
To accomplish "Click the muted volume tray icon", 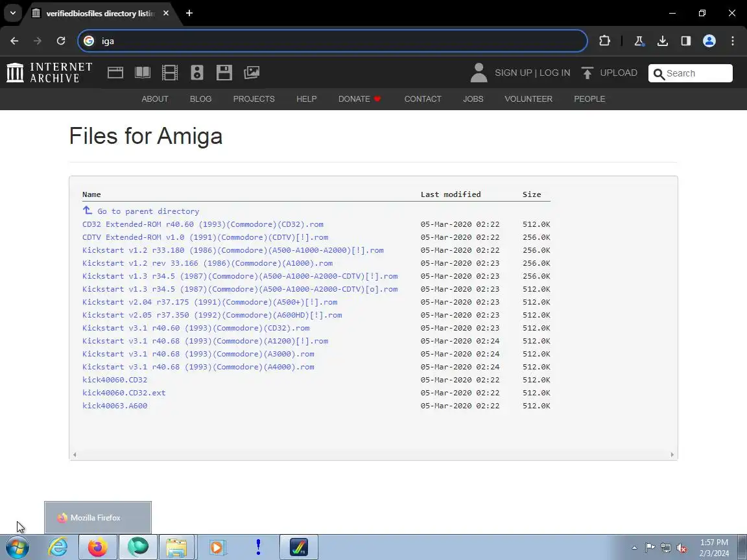I will tap(682, 548).
